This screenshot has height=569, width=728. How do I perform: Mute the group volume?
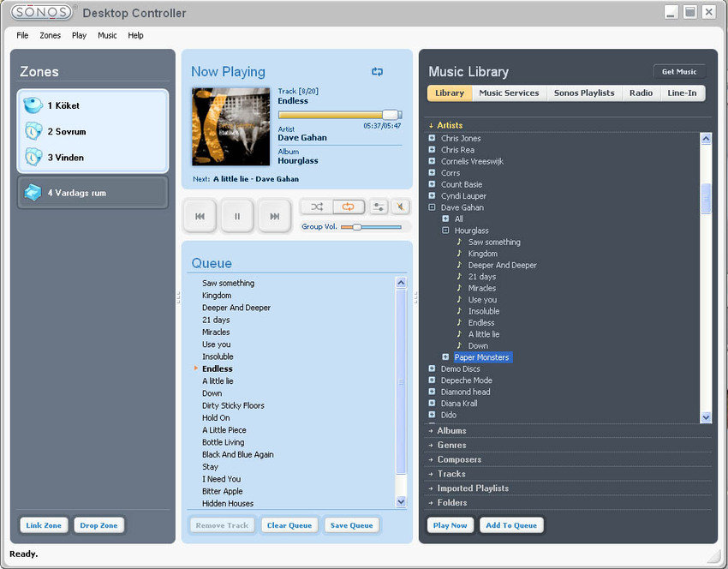tap(400, 207)
